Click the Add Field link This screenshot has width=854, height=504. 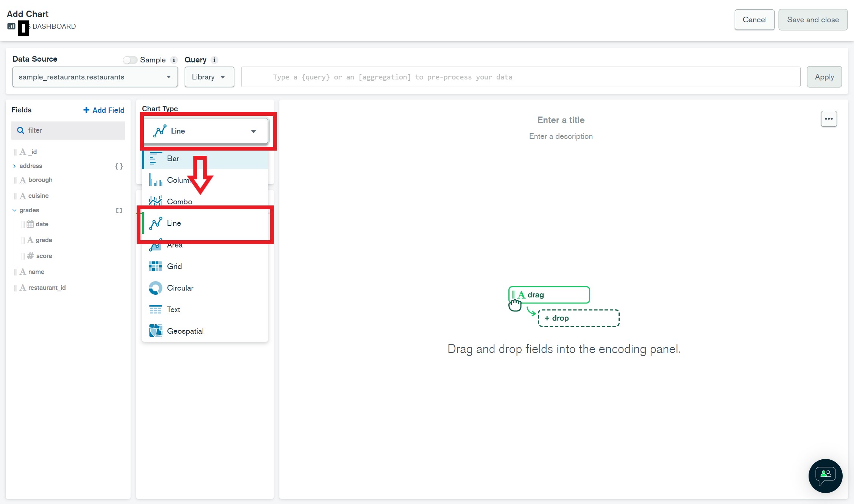pyautogui.click(x=104, y=110)
